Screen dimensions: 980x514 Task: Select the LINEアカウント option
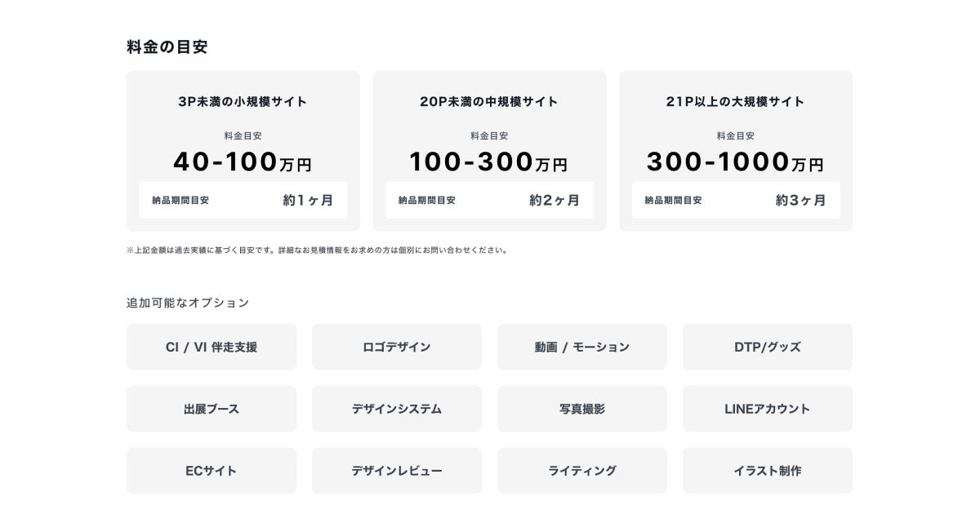(768, 409)
